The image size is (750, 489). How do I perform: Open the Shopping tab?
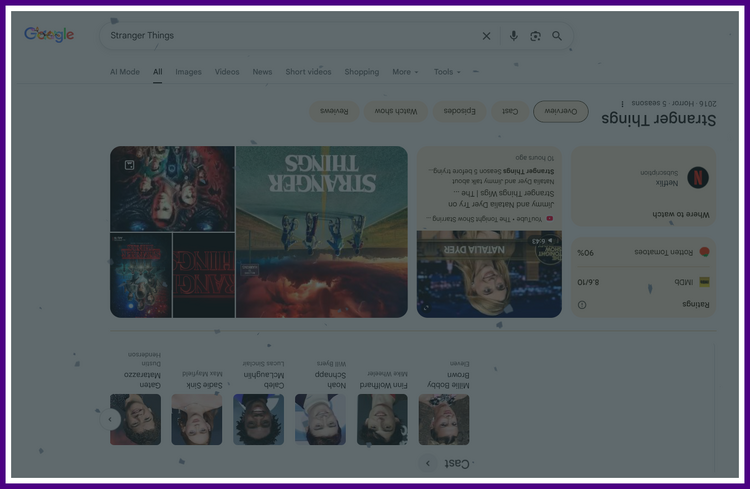(x=362, y=72)
